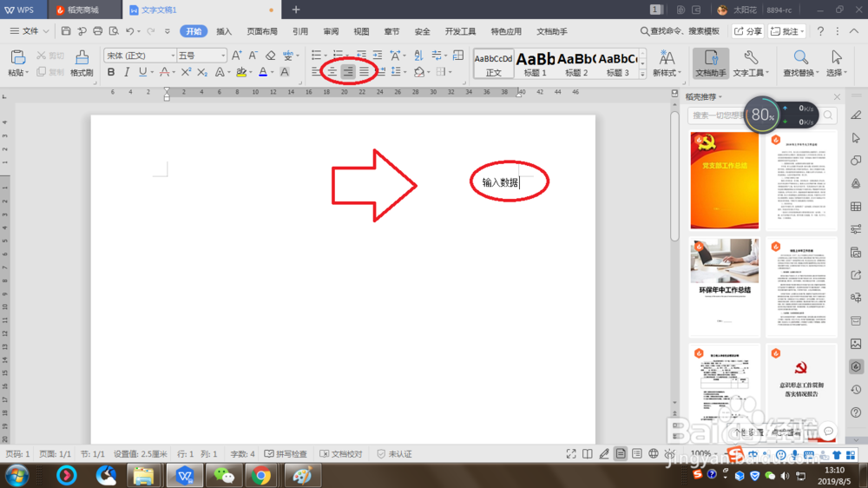This screenshot has height=488, width=868.
Task: Open line spacing dropdown
Action: (405, 72)
